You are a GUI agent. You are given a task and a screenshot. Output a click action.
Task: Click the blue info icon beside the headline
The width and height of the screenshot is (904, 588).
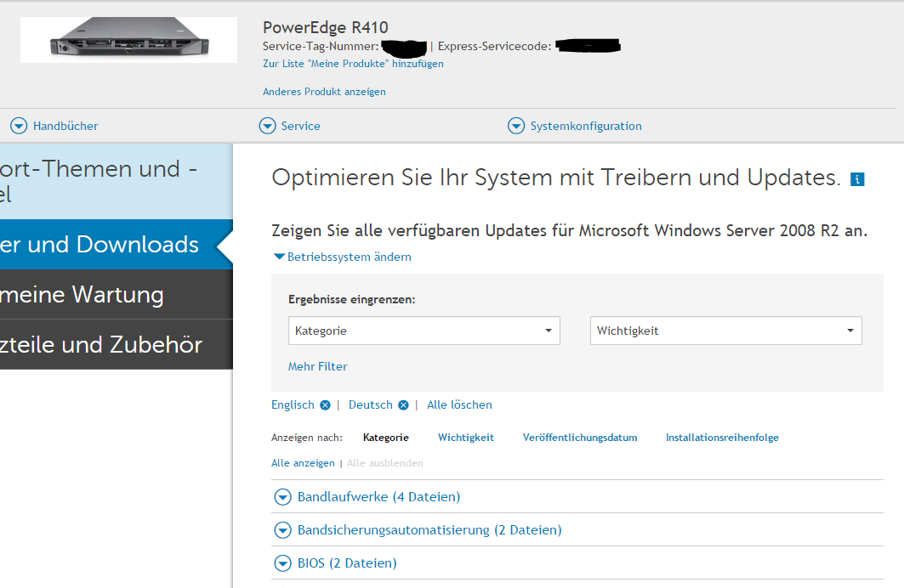857,179
